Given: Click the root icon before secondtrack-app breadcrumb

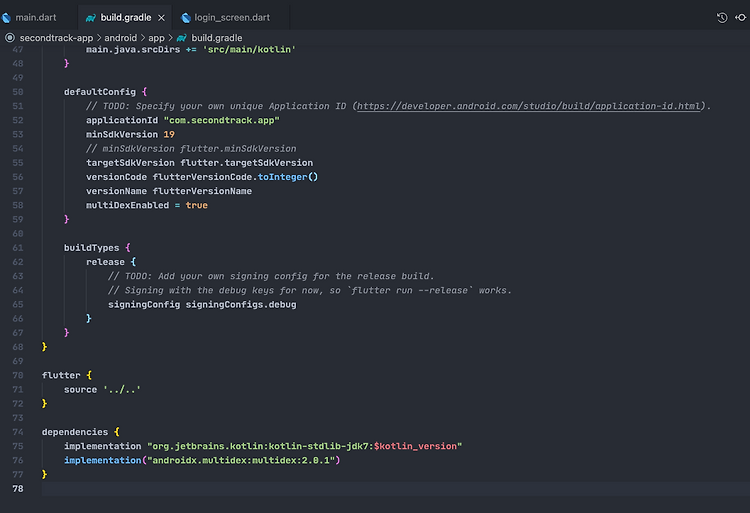Looking at the screenshot, I should 10,37.
